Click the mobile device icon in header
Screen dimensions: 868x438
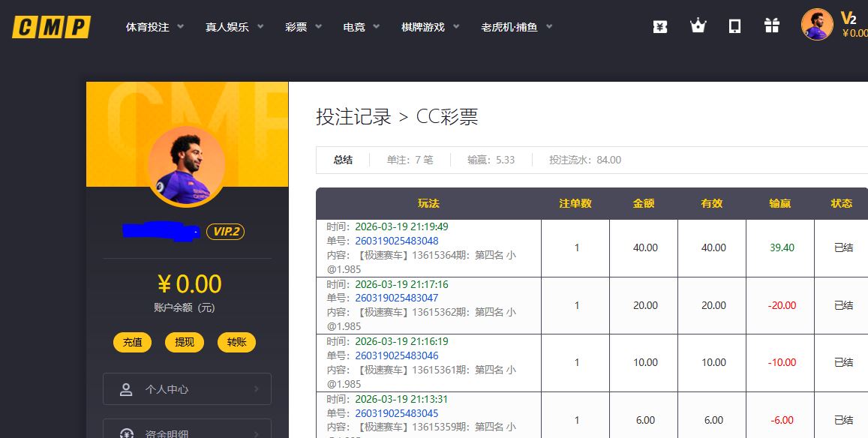(x=735, y=26)
